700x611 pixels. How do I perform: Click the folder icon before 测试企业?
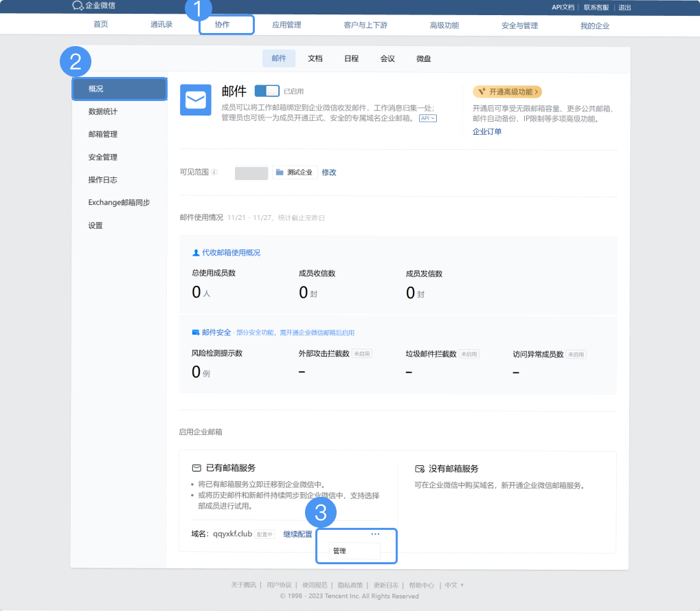[x=280, y=173]
